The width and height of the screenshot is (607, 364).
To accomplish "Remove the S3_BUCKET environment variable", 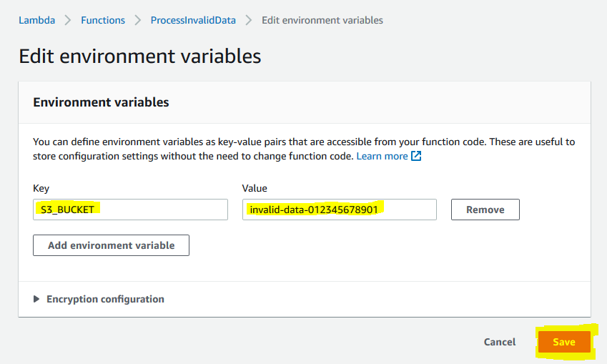I will tap(485, 210).
